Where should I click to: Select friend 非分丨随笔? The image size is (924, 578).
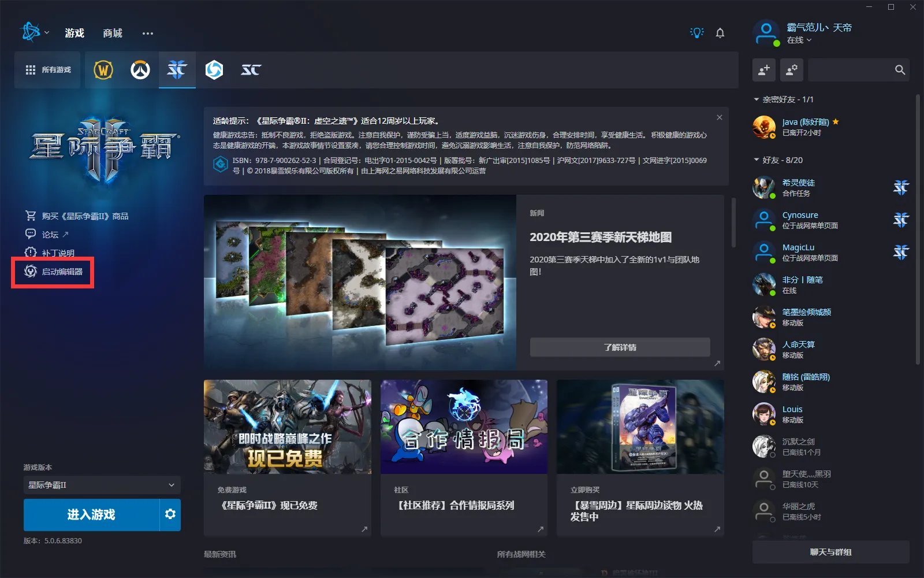829,285
